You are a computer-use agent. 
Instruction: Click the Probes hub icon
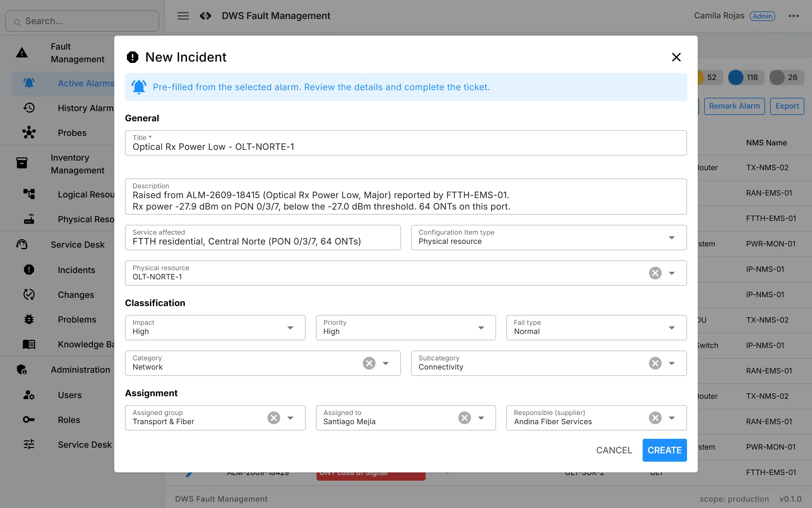(29, 133)
